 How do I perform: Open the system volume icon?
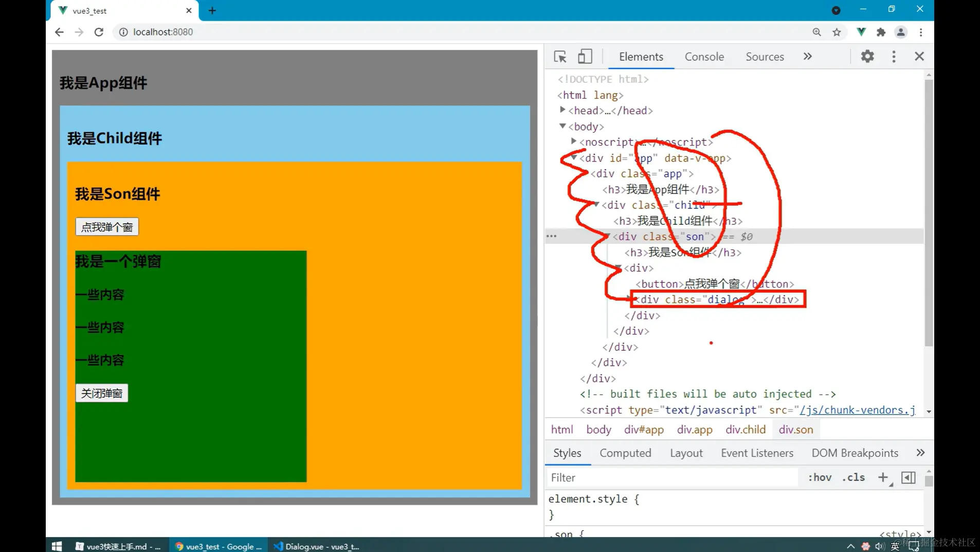click(879, 546)
